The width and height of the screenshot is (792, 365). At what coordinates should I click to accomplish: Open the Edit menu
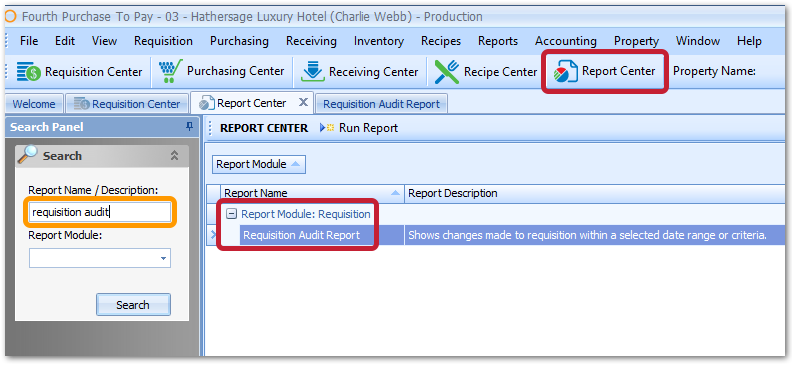[x=65, y=41]
